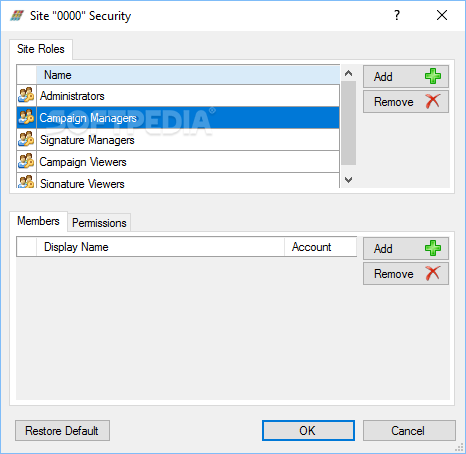Confirm with the OK button
This screenshot has width=466, height=454.
coord(308,431)
